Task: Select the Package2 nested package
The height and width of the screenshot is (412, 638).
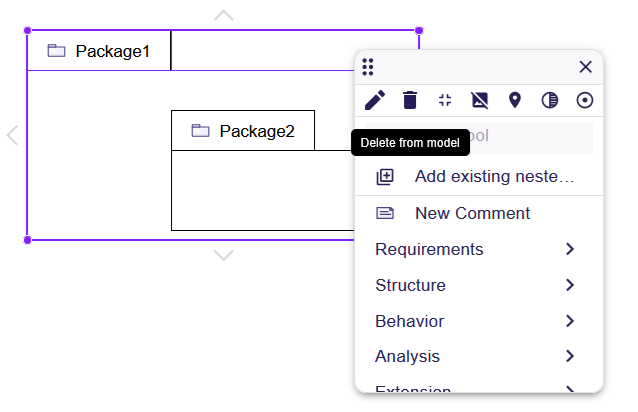Action: click(257, 131)
